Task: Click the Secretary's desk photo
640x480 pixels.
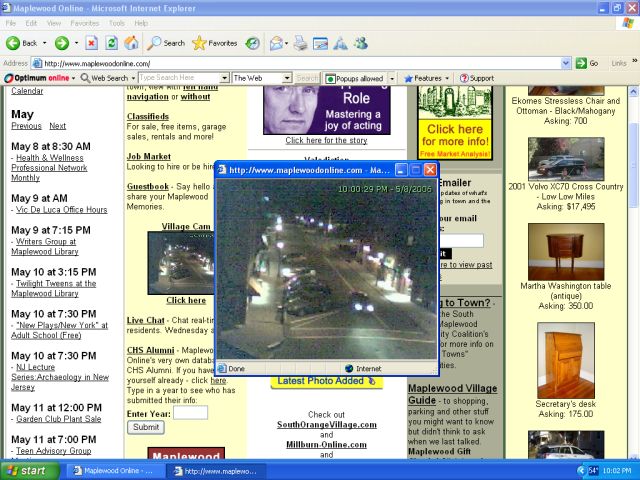Action: click(566, 360)
